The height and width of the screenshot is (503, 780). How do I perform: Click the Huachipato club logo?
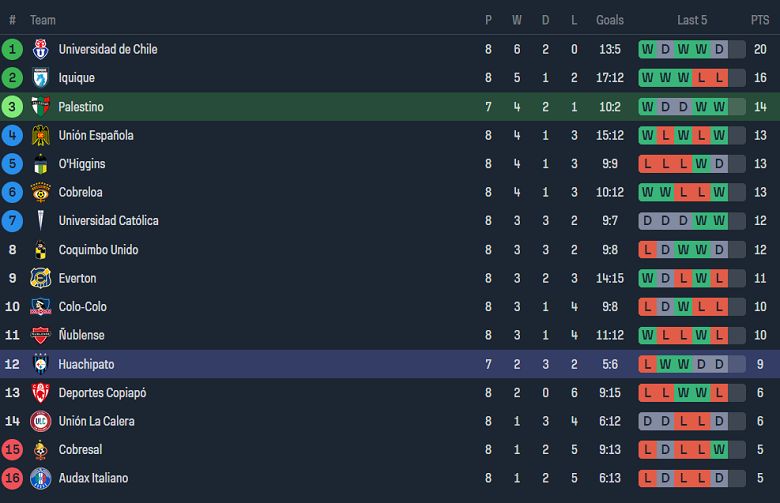(40, 364)
